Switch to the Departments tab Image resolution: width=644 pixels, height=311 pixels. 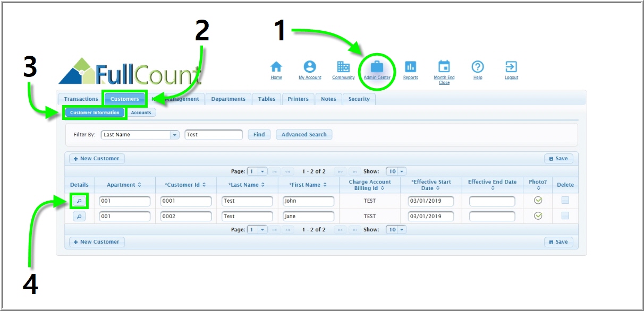(x=228, y=99)
